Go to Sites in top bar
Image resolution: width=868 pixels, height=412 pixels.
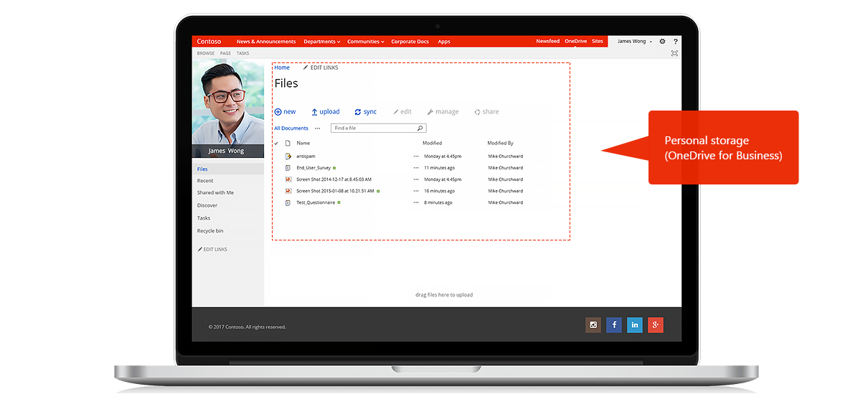pos(598,42)
